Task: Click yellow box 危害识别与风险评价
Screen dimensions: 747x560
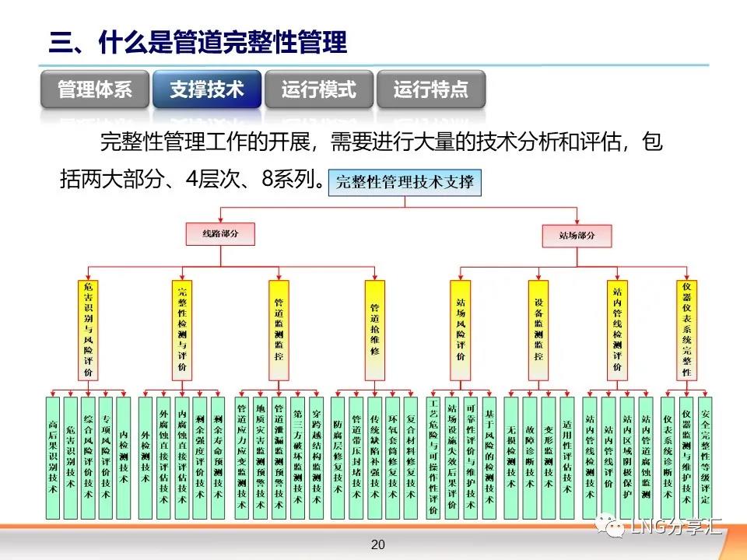Action: click(88, 330)
